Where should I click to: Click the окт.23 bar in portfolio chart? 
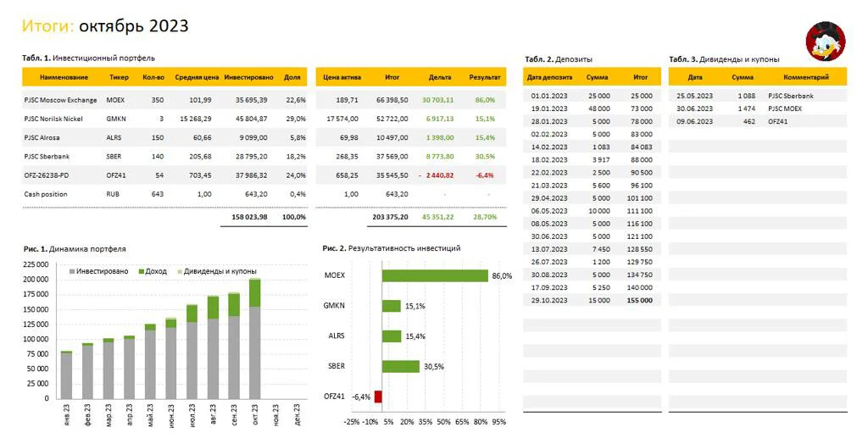pyautogui.click(x=254, y=338)
